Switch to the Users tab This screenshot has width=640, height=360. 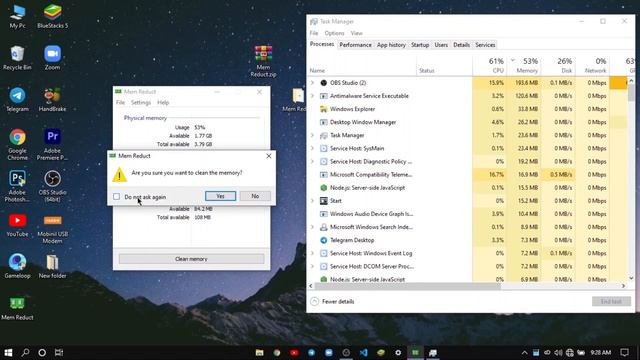point(441,45)
